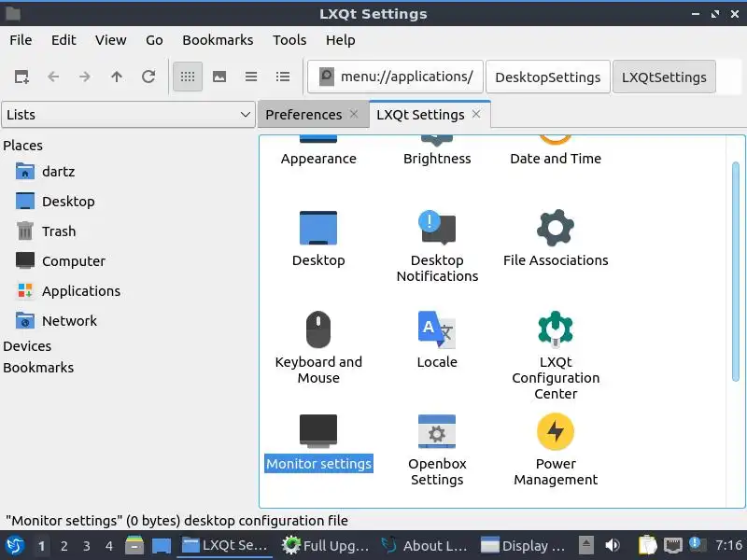Click the 7:16 panel clock

(728, 545)
